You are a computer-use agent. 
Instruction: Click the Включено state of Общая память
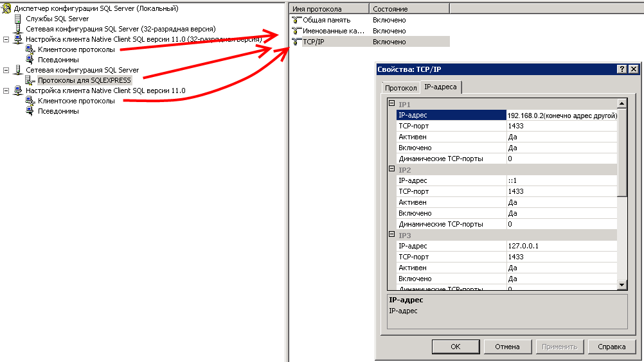(389, 20)
